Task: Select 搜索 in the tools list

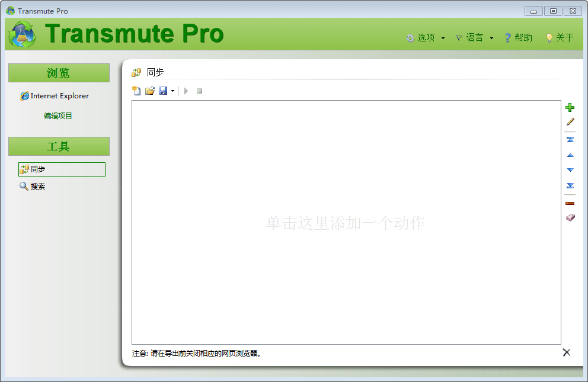Action: (32, 186)
